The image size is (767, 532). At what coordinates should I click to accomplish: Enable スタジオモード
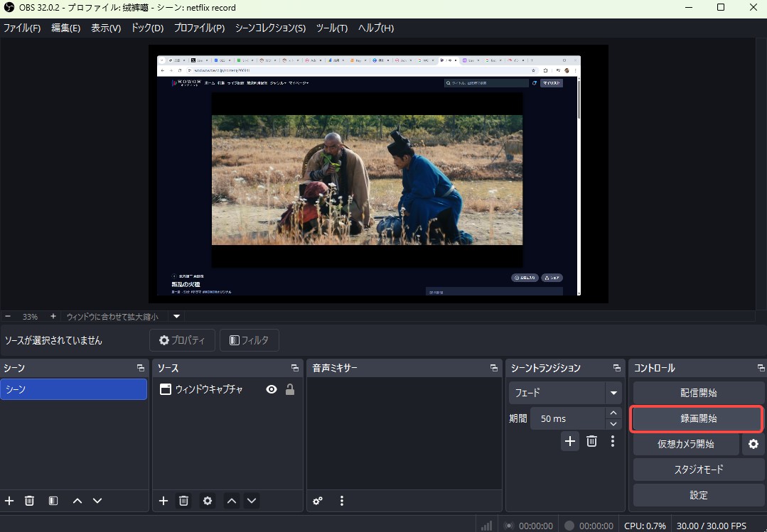point(697,469)
